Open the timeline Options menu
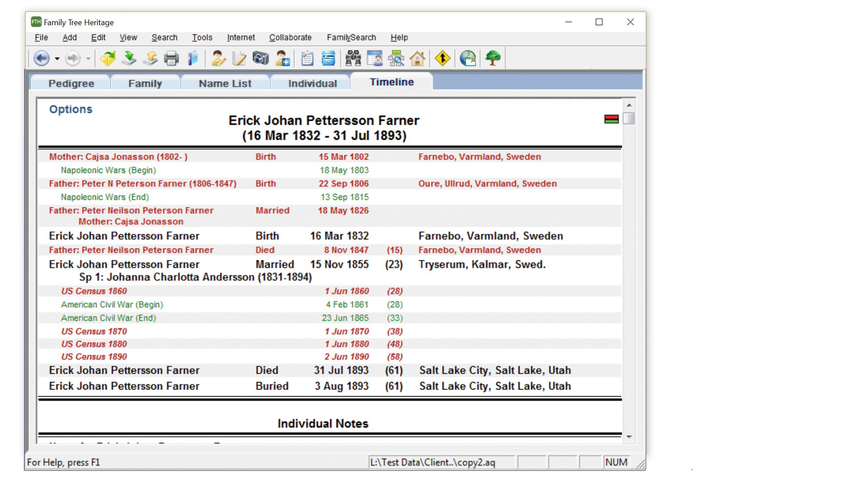Viewport: 868px width, 493px height. coord(70,109)
